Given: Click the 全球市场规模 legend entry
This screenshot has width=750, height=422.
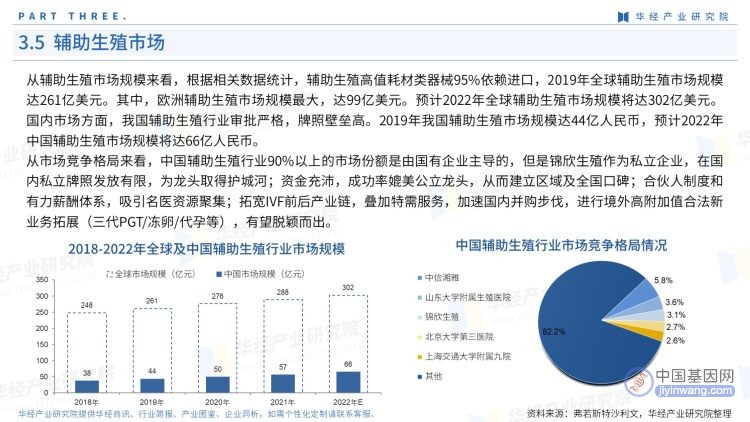Looking at the screenshot, I should pyautogui.click(x=151, y=274).
